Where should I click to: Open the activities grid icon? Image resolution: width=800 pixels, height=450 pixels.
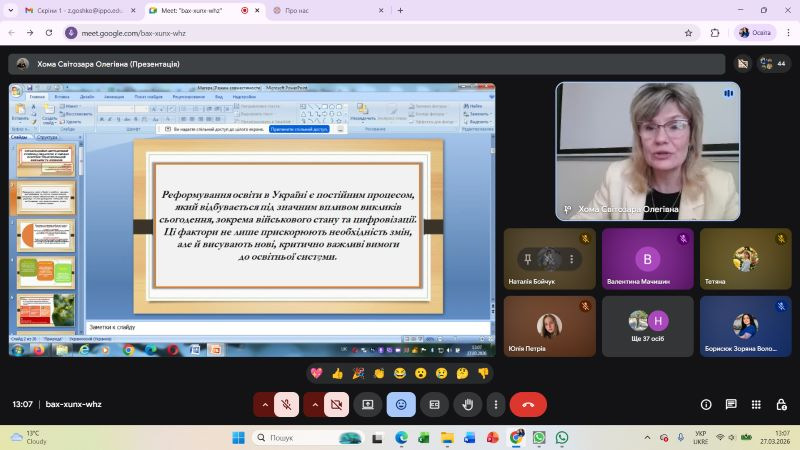click(x=756, y=405)
